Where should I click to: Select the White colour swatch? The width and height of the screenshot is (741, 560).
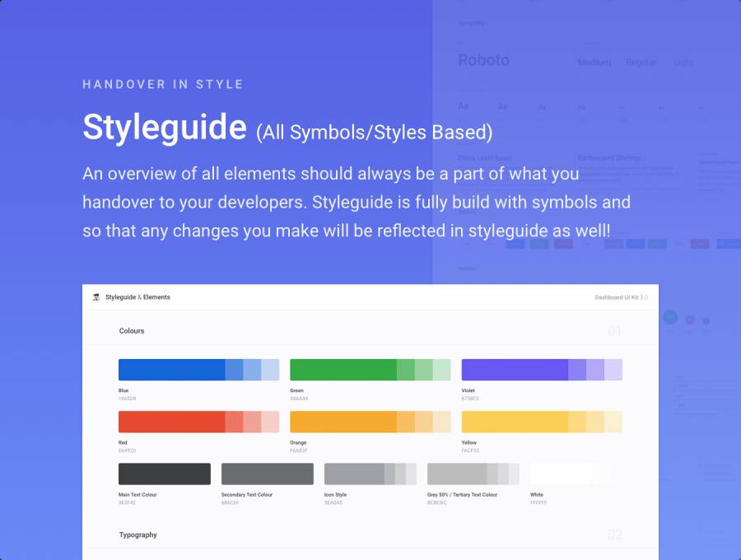[x=560, y=474]
